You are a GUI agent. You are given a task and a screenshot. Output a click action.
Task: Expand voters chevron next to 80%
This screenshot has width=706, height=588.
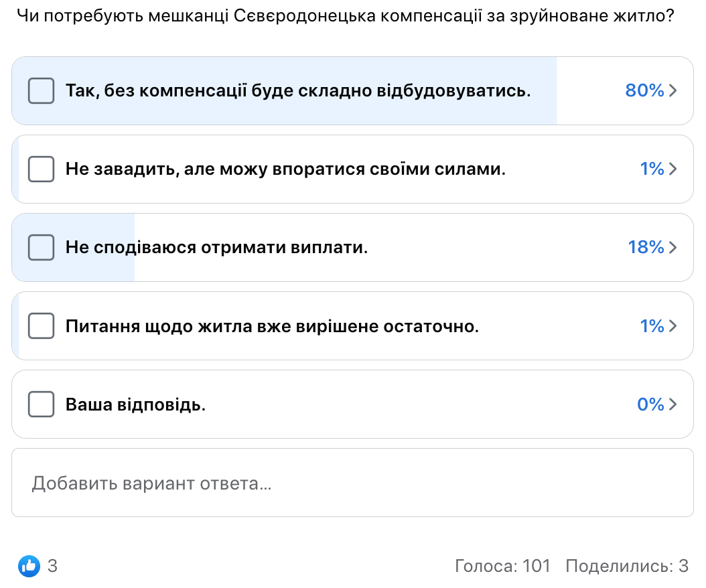673,90
